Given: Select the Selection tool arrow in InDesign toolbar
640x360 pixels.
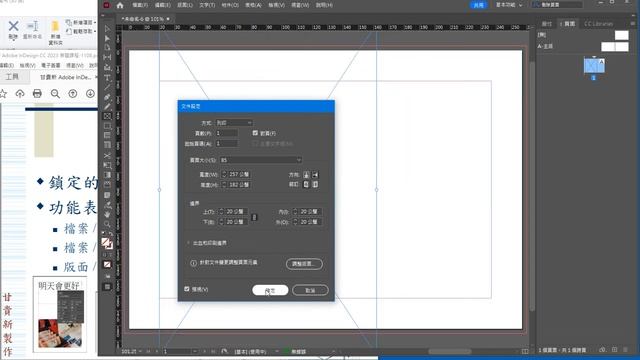Looking at the screenshot, I should click(107, 29).
